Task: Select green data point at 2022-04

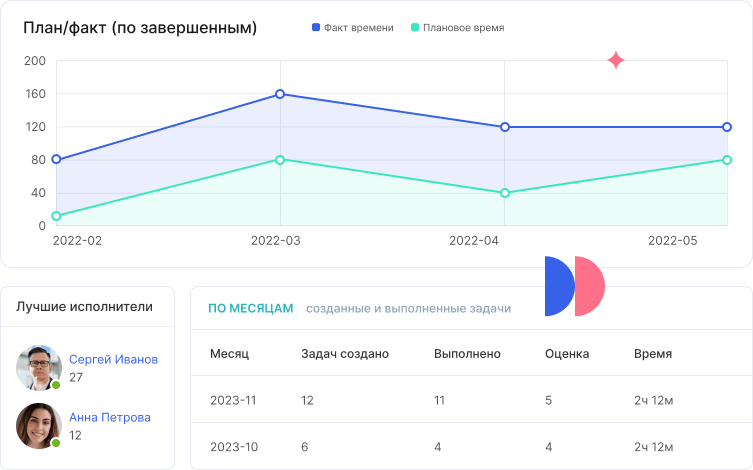Action: pyautogui.click(x=505, y=193)
